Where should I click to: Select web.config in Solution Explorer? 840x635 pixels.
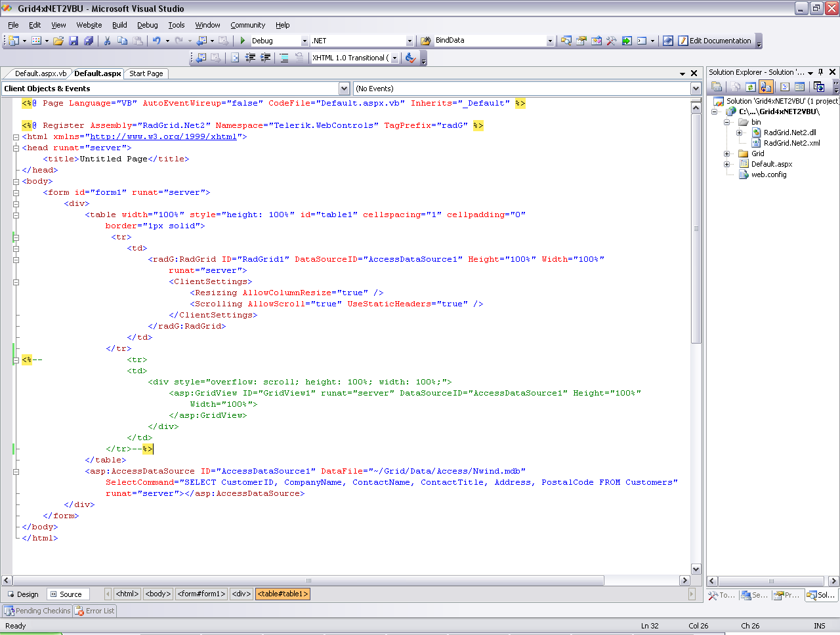tap(768, 174)
